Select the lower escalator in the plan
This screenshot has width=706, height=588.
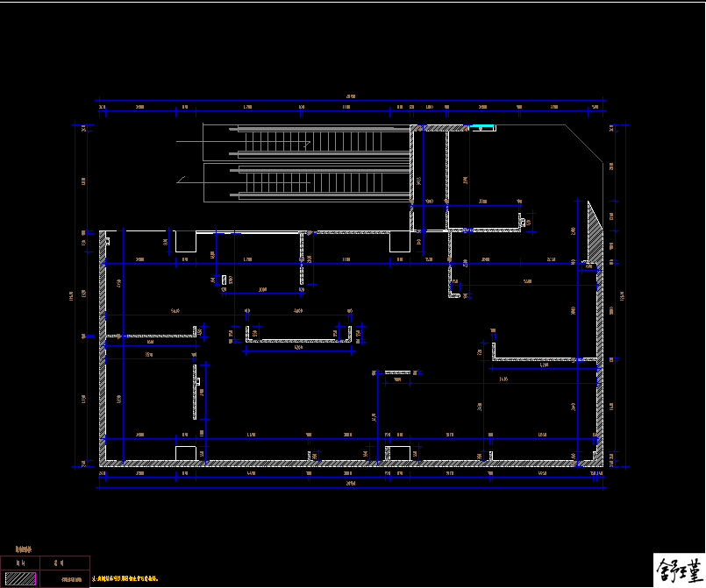click(x=324, y=184)
